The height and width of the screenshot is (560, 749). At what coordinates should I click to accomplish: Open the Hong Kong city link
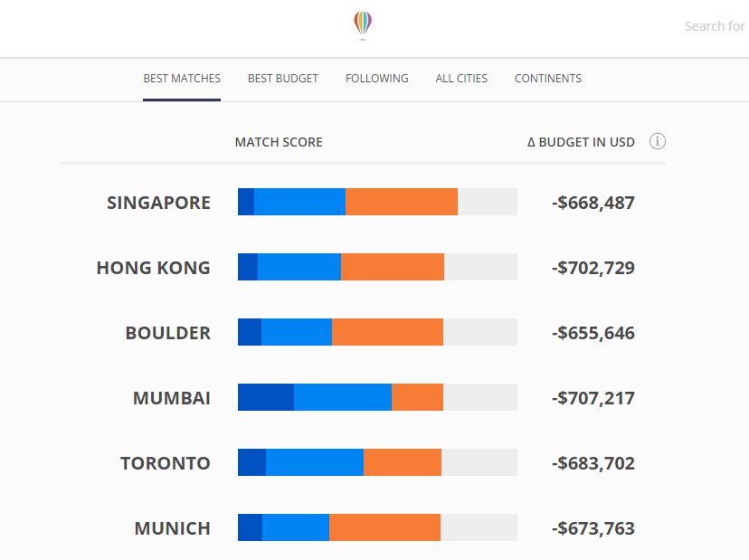[x=154, y=268]
